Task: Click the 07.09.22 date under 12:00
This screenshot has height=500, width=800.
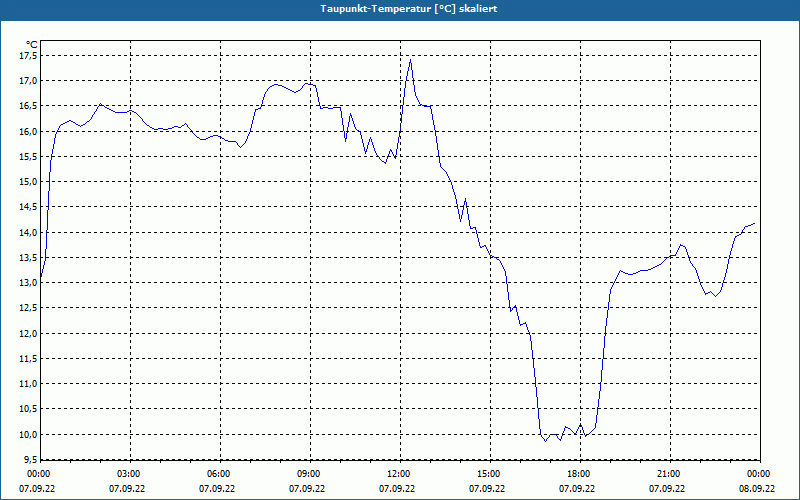Action: coord(397,489)
